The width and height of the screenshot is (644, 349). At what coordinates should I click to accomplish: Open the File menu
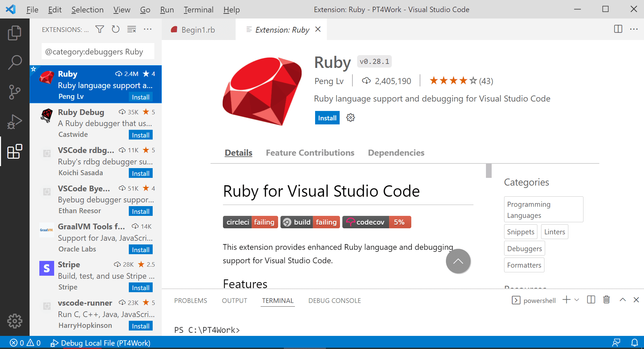(32, 9)
